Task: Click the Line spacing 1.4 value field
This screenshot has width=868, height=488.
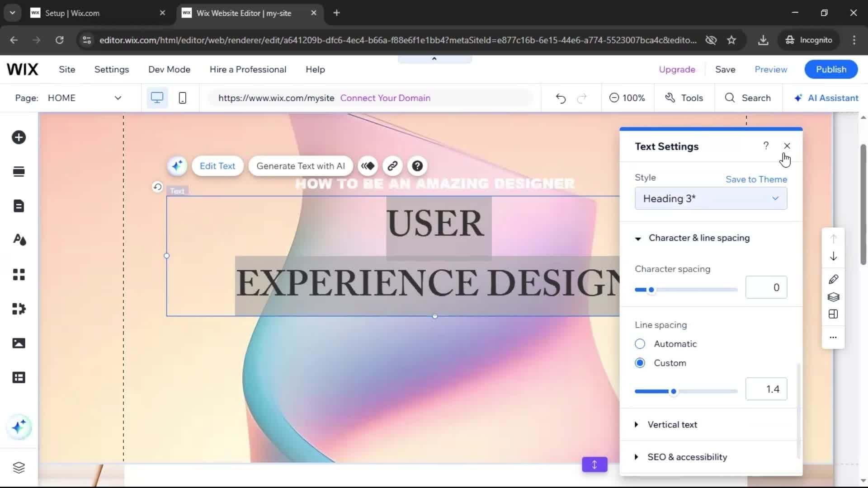Action: (x=766, y=389)
